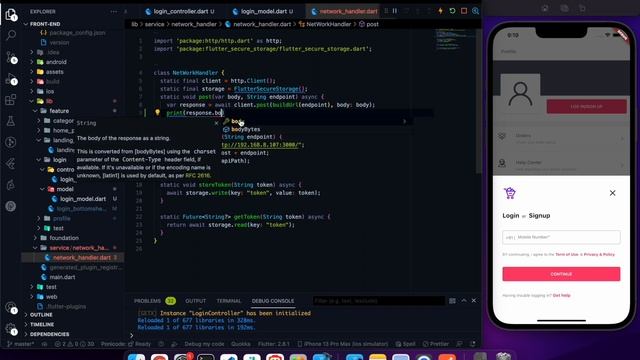The image size is (640, 360).
Task: Tap Privacy & Policy link in simulator
Action: point(599,255)
